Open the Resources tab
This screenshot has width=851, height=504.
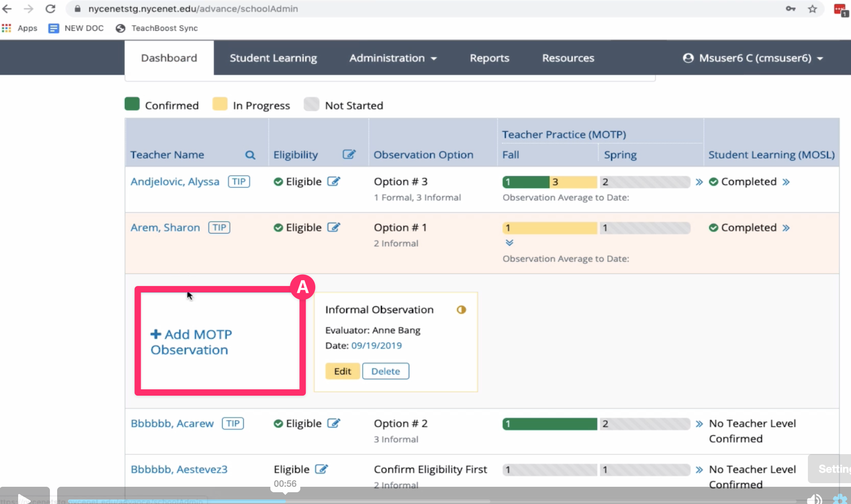pyautogui.click(x=568, y=58)
